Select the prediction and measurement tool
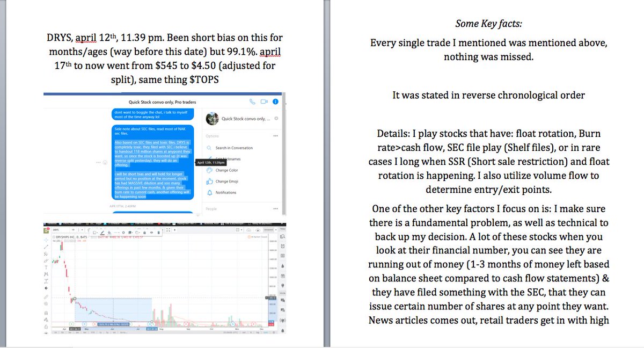 click(x=46, y=281)
